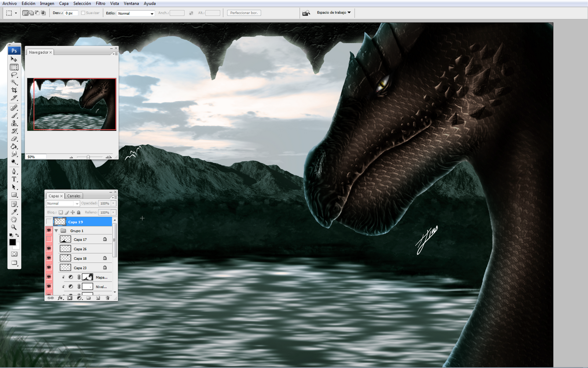Select the Move tool
The width and height of the screenshot is (588, 368).
point(14,59)
